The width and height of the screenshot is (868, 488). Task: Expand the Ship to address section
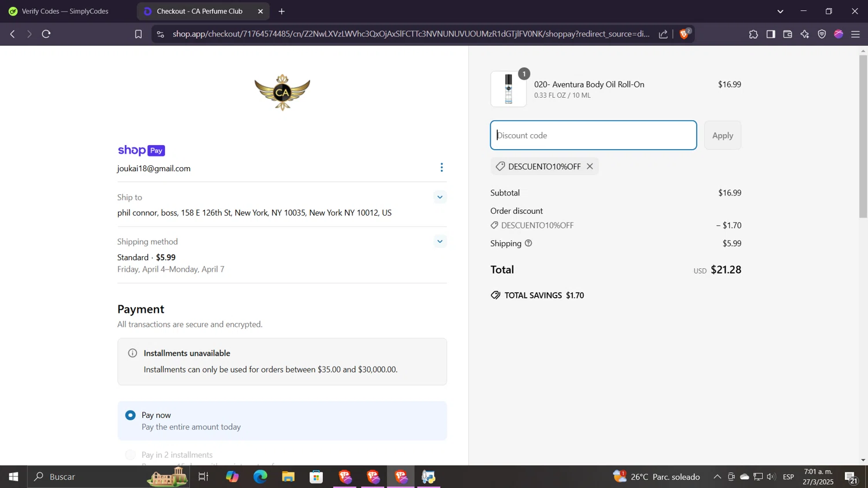click(440, 197)
